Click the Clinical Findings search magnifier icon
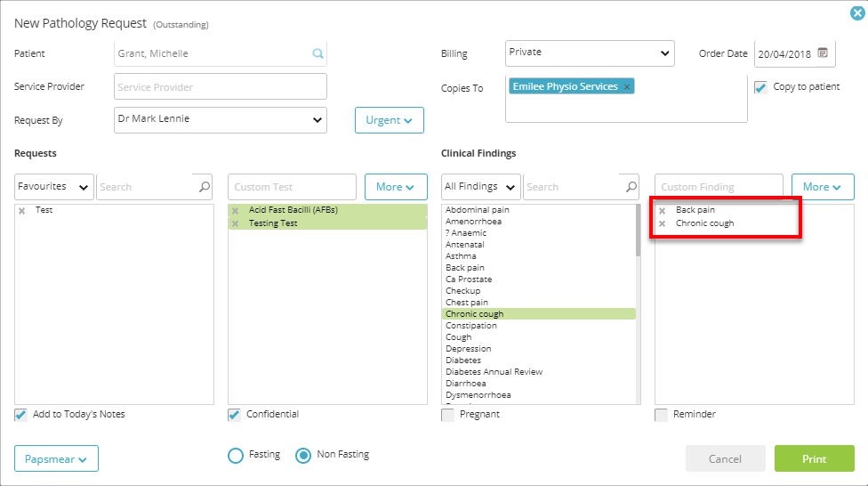 point(631,187)
